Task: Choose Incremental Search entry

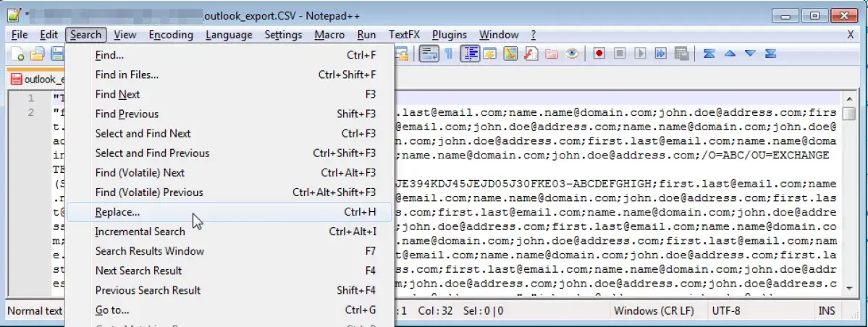Action: (229, 232)
